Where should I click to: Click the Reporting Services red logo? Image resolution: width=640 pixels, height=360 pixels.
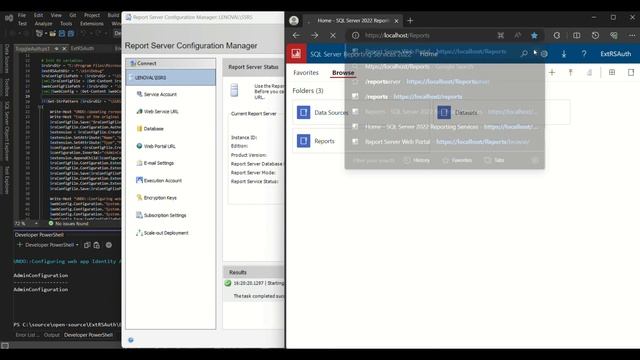click(296, 53)
